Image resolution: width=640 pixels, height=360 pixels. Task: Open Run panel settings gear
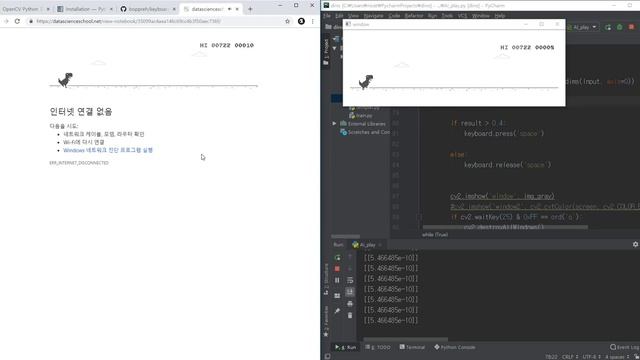tap(635, 244)
